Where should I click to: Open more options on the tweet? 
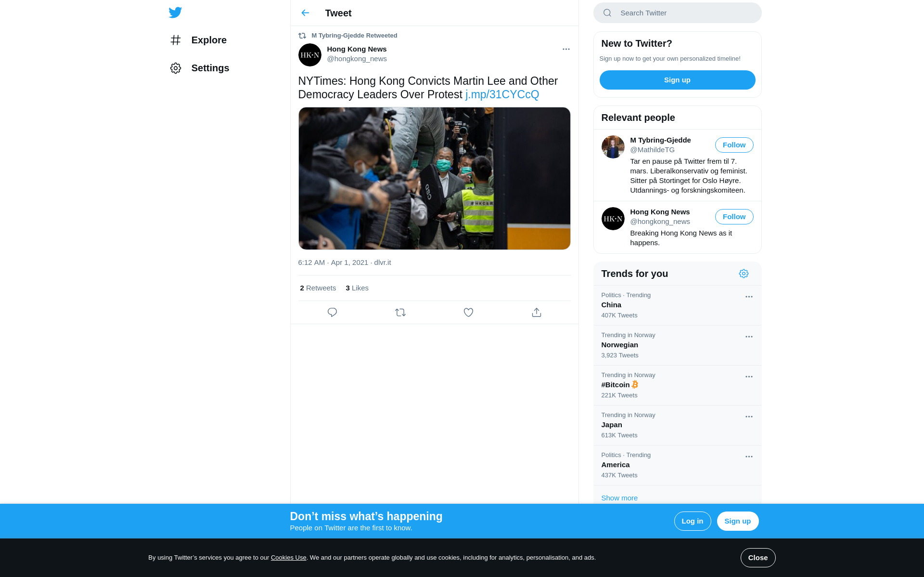click(566, 49)
